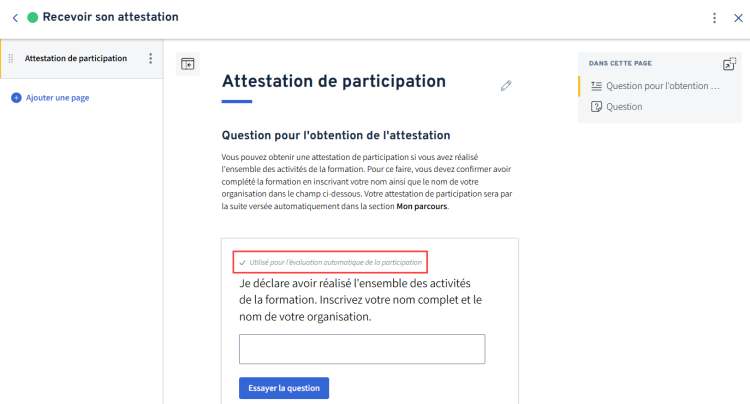The width and height of the screenshot is (750, 404).
Task: Open the sidebar page's three-dot menu
Action: click(x=151, y=58)
